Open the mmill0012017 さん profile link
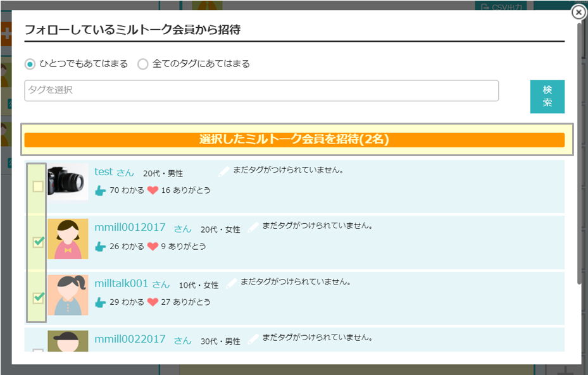 (x=143, y=228)
